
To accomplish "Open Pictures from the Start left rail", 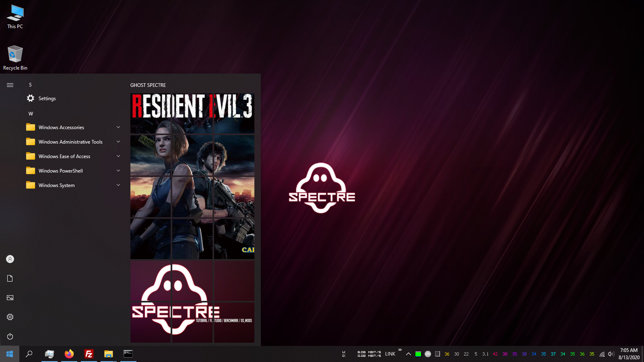I will click(x=10, y=298).
